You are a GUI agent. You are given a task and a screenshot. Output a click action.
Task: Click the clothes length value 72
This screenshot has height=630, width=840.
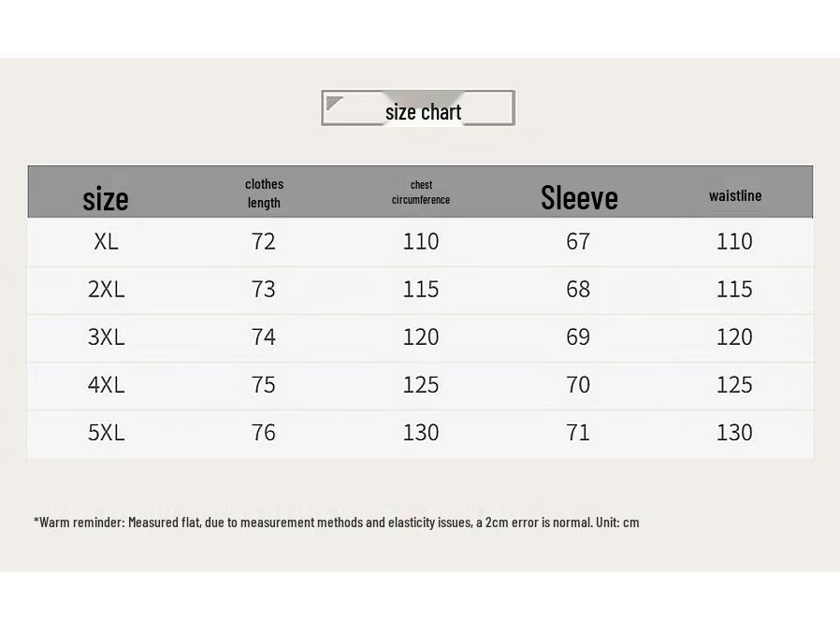tap(264, 241)
